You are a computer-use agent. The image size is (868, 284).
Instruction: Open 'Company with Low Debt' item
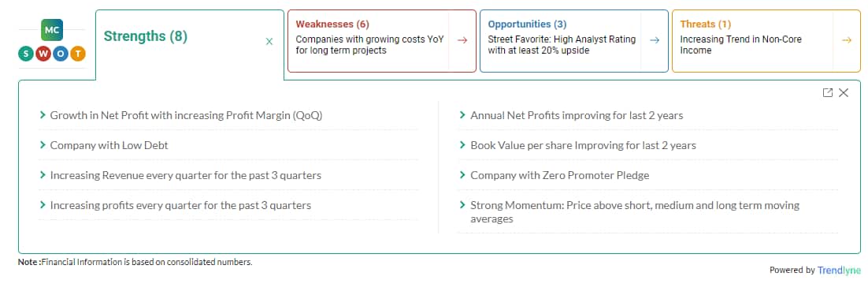[109, 145]
